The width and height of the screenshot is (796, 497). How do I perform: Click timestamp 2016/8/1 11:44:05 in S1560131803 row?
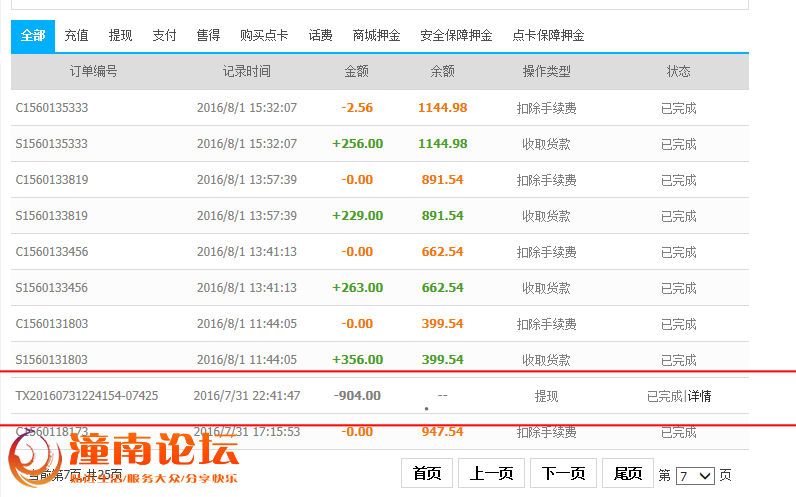pyautogui.click(x=247, y=360)
